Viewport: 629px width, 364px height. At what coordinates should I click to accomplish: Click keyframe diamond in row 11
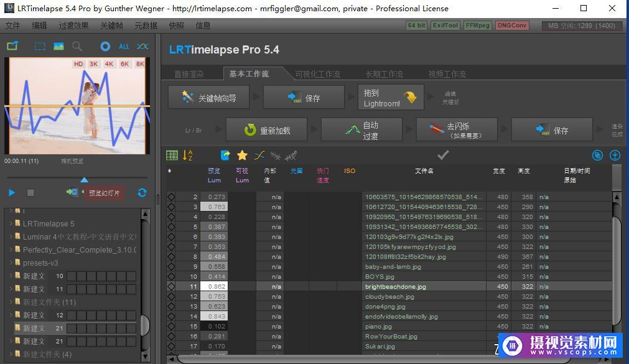click(171, 287)
